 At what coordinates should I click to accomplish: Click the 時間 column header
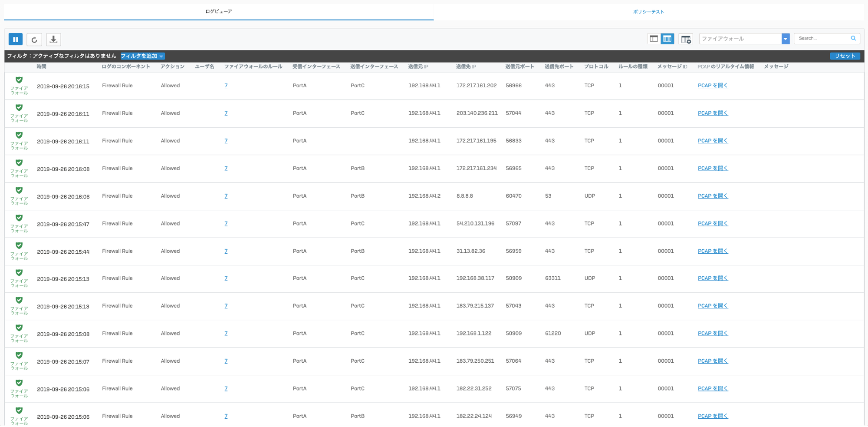coord(42,67)
